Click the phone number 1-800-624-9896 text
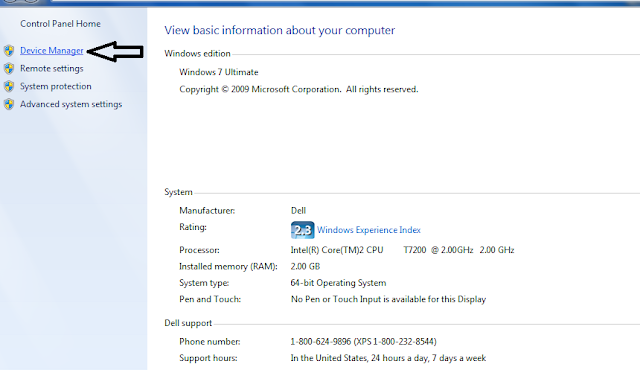Image resolution: width=640 pixels, height=370 pixels. tap(363, 341)
